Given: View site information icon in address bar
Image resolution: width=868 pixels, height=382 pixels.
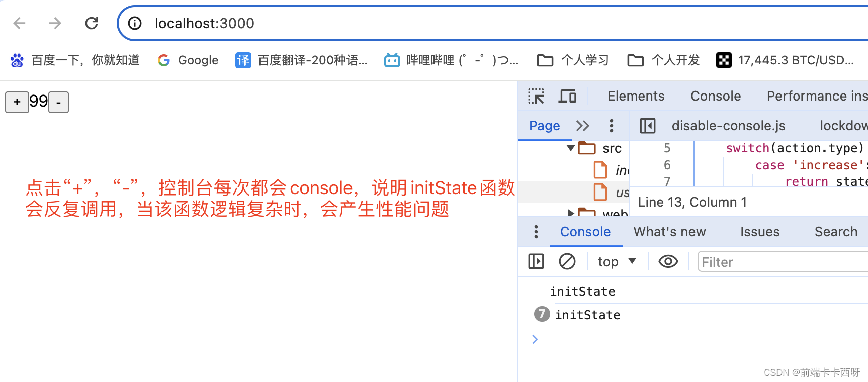Looking at the screenshot, I should point(135,23).
